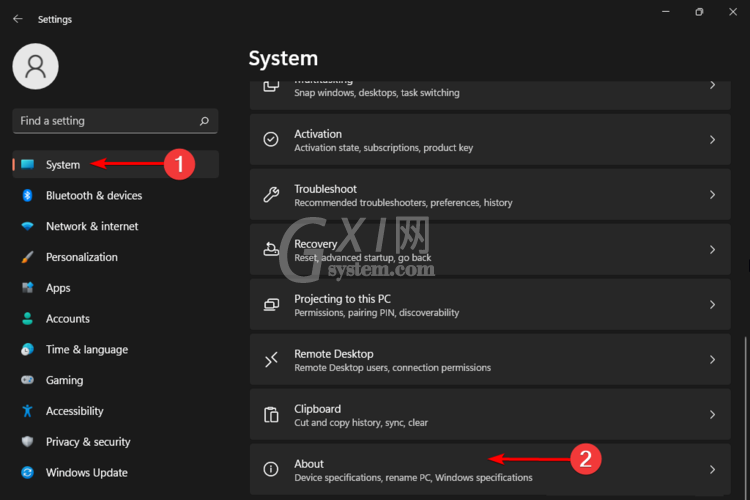This screenshot has height=500, width=750.
Task: Restore down the Settings window
Action: click(699, 11)
